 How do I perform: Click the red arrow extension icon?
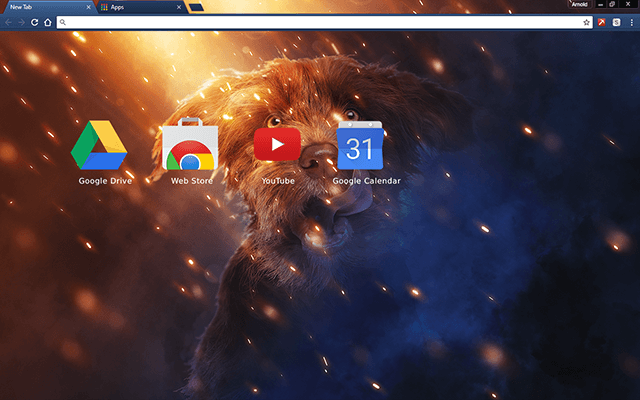pos(603,22)
